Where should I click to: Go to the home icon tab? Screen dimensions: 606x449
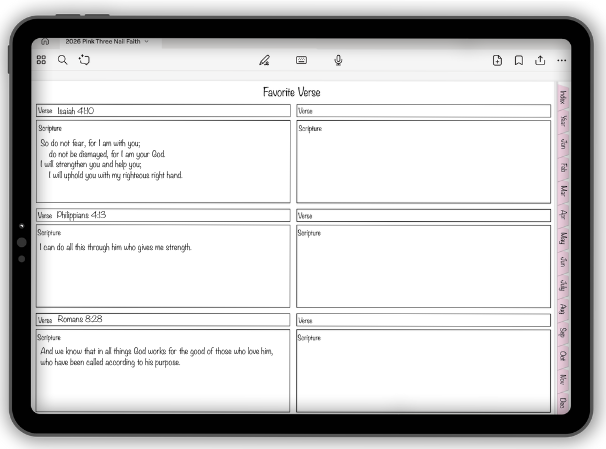pos(45,42)
